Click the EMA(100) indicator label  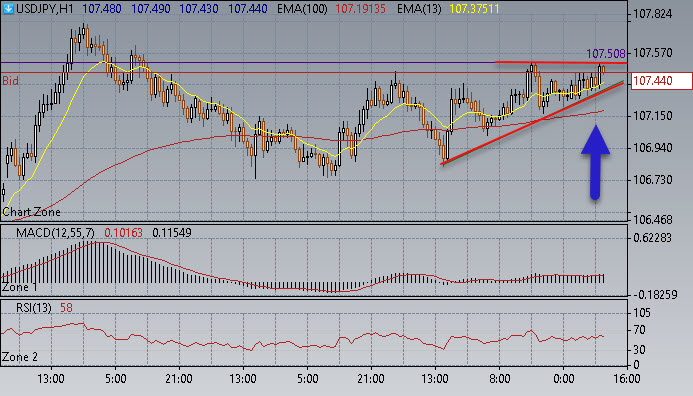[x=302, y=9]
